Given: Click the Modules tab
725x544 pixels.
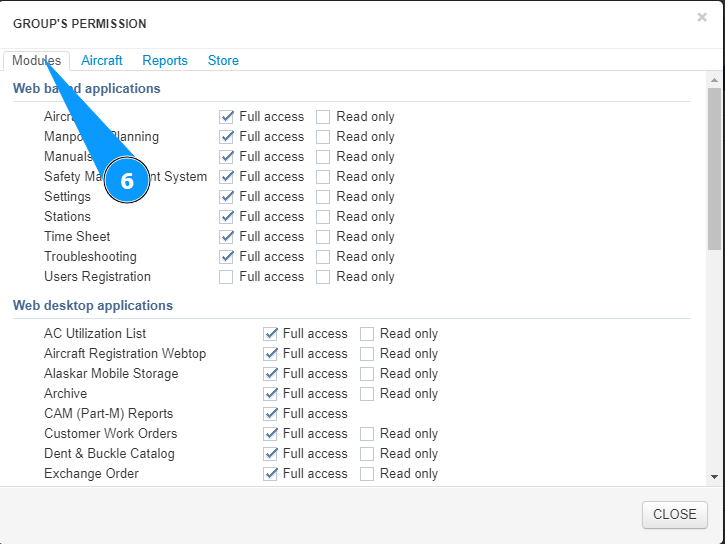Looking at the screenshot, I should point(36,61).
